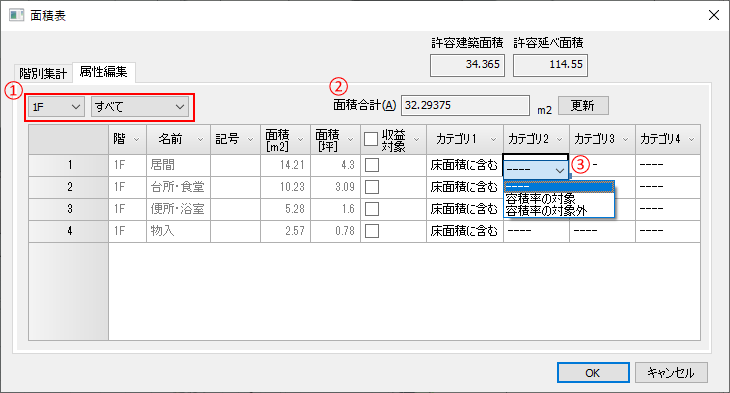730x393 pixels.
Task: Select the 属性編集 tab
Action: click(103, 72)
